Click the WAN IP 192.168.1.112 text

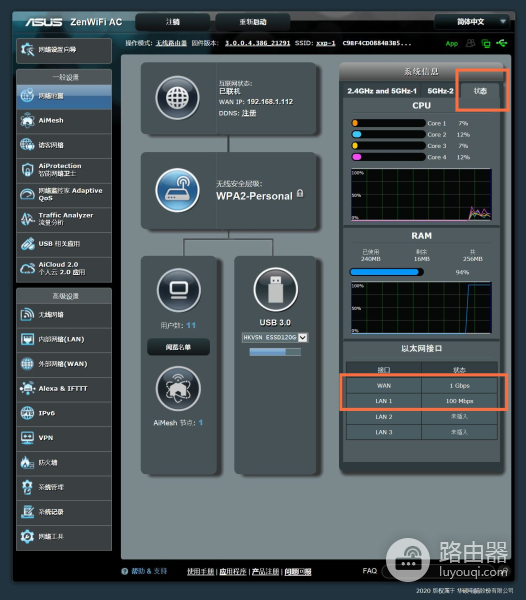(270, 102)
